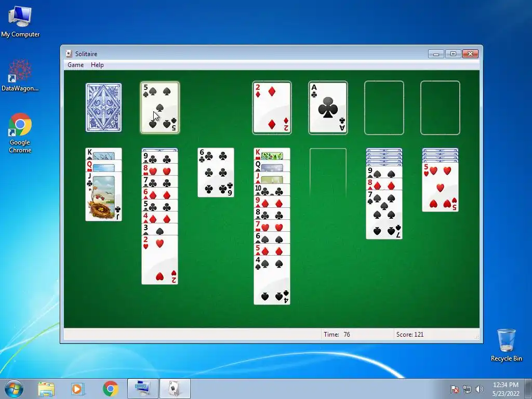
Task: Select the Jack of clubs card
Action: point(103,196)
